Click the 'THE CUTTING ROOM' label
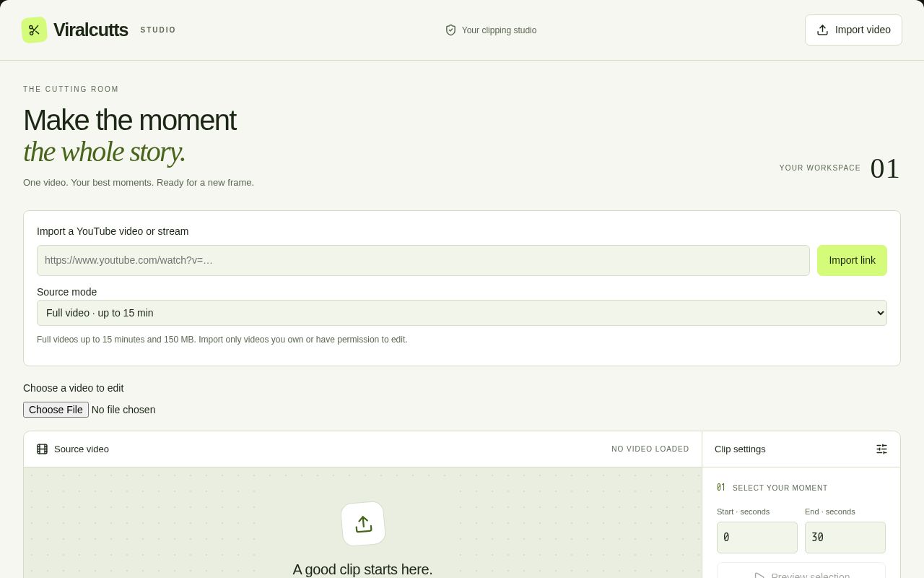This screenshot has height=578, width=924. coord(71,90)
